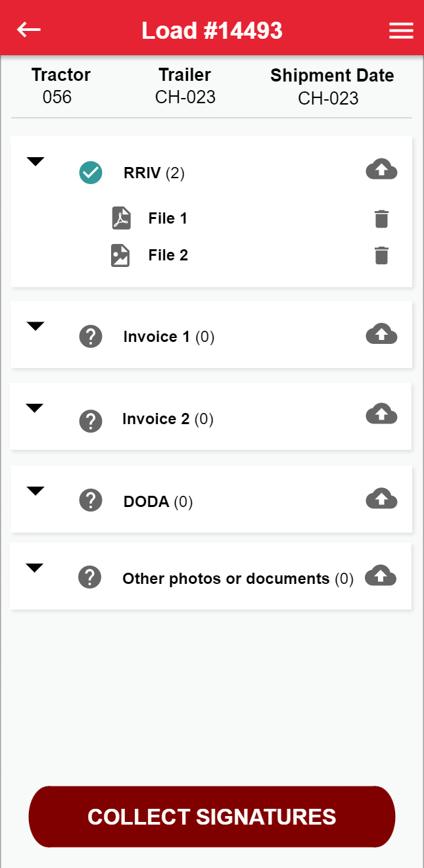424x868 pixels.
Task: Expand the Invoice 2 section
Action: click(x=35, y=408)
